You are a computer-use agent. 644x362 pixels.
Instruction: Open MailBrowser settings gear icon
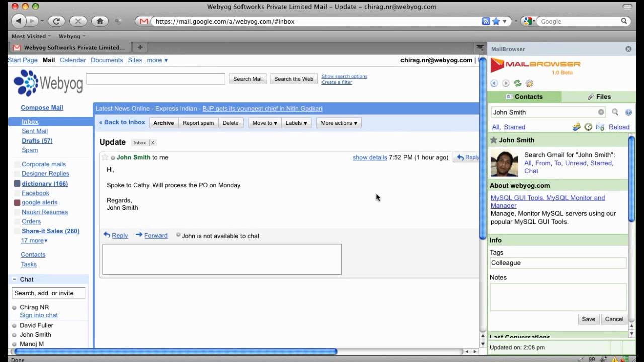coord(529,83)
